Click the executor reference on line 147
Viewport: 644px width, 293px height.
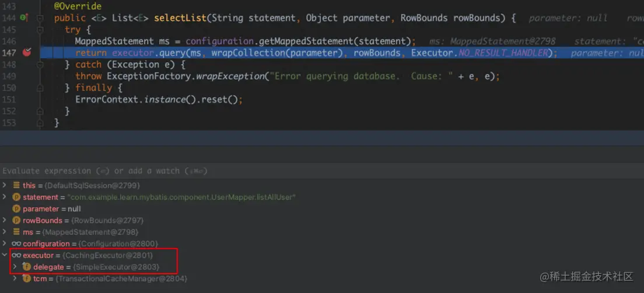click(133, 53)
